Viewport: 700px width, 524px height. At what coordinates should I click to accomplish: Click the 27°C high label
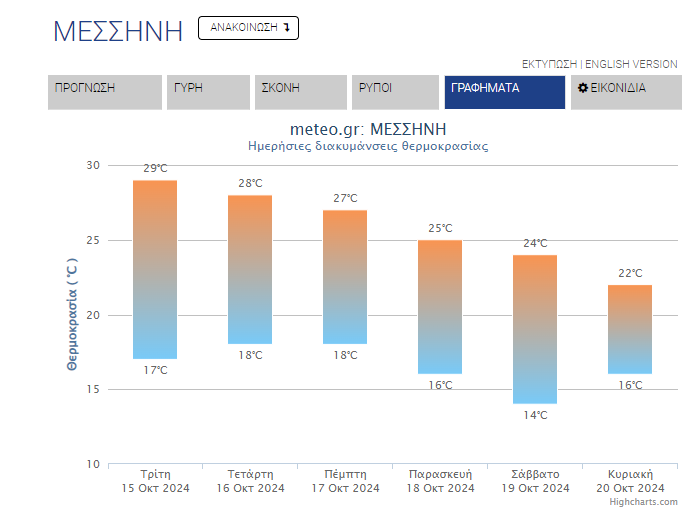tap(346, 198)
